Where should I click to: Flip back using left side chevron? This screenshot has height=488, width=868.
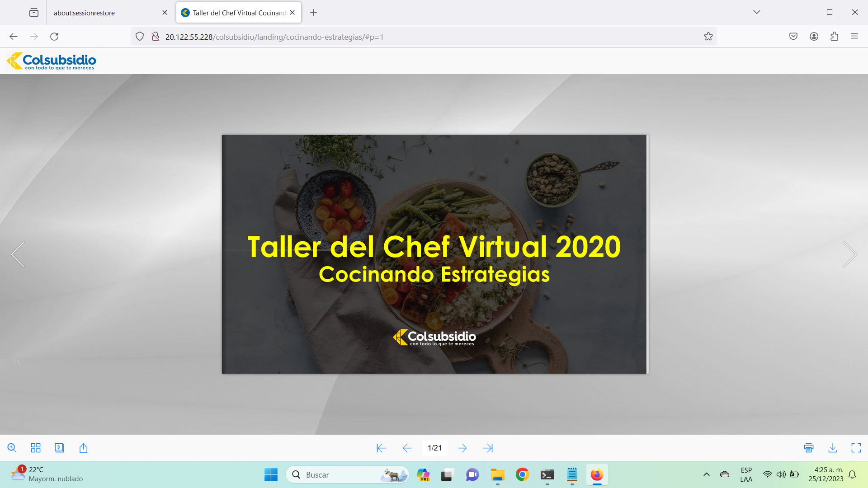coord(18,254)
